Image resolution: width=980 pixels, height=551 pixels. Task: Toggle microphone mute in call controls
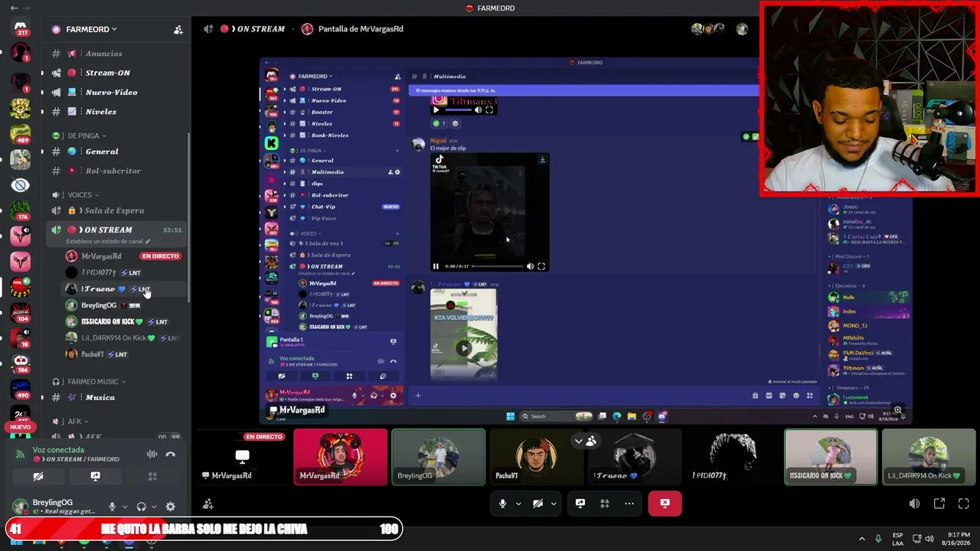coord(503,504)
